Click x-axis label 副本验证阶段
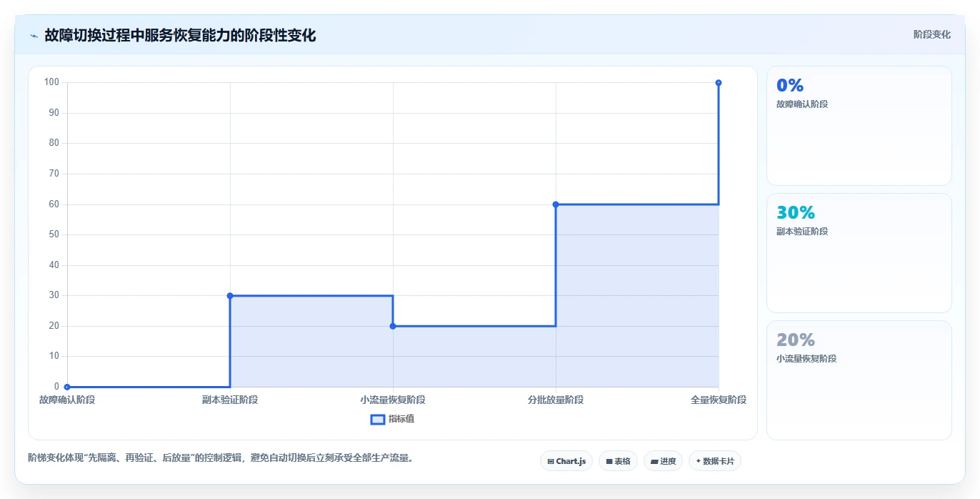Image resolution: width=980 pixels, height=499 pixels. coord(230,400)
